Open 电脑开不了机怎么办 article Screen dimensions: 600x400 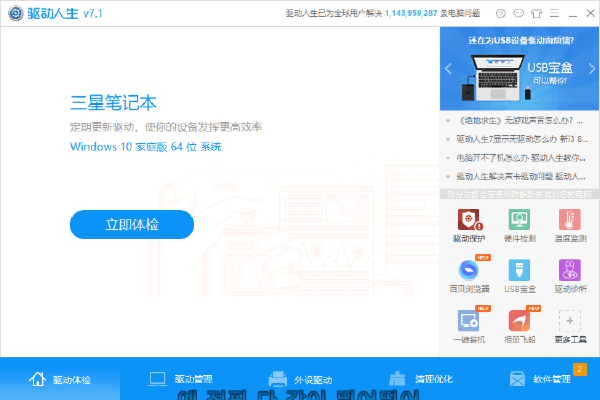click(521, 158)
